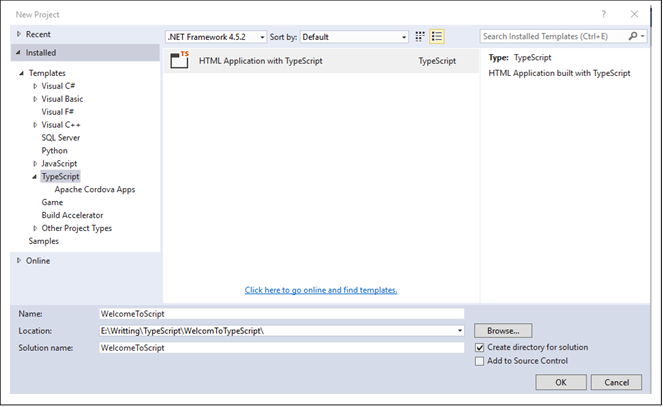663x407 pixels.
Task: Select Other Project Types label
Action: (x=77, y=228)
